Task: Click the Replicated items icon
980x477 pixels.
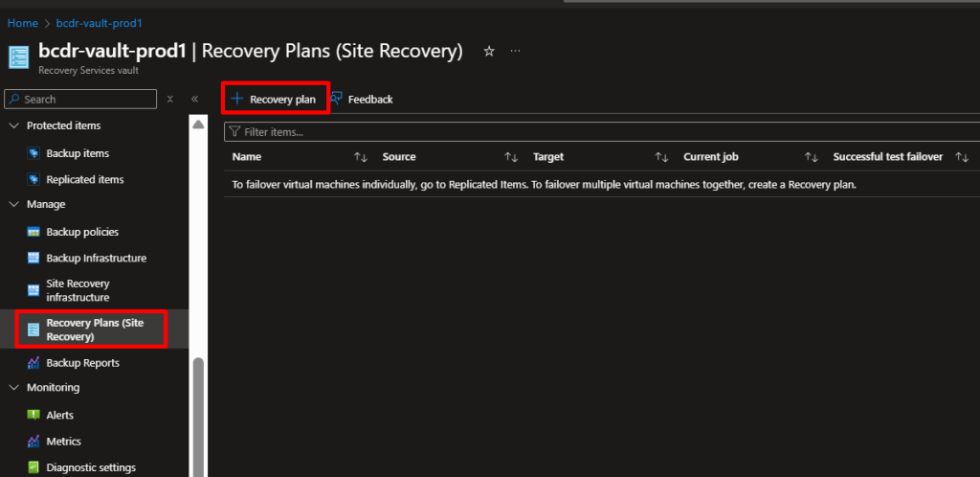Action: point(33,179)
